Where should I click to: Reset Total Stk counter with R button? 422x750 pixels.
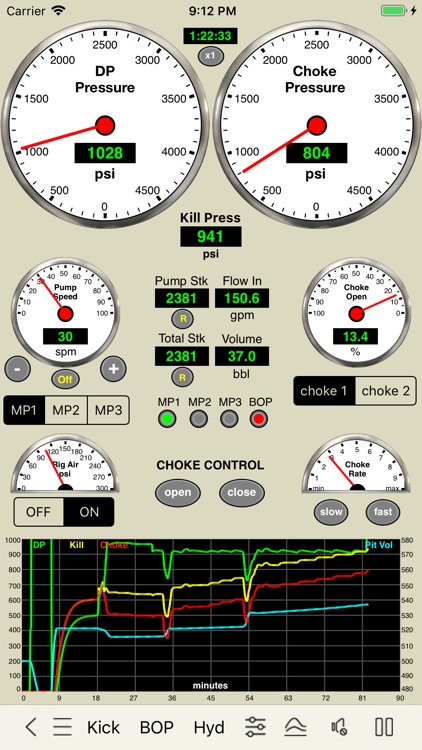point(182,377)
